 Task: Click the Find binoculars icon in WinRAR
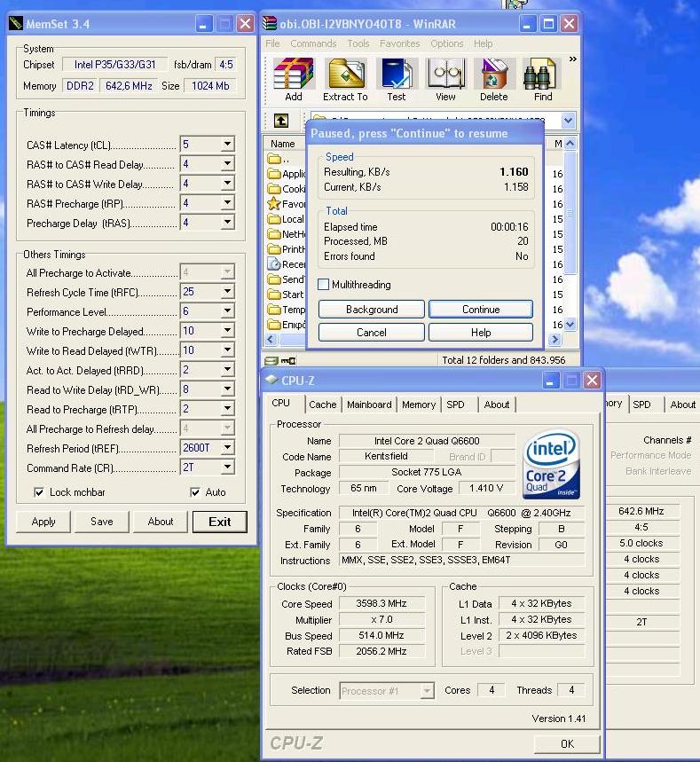pos(540,74)
